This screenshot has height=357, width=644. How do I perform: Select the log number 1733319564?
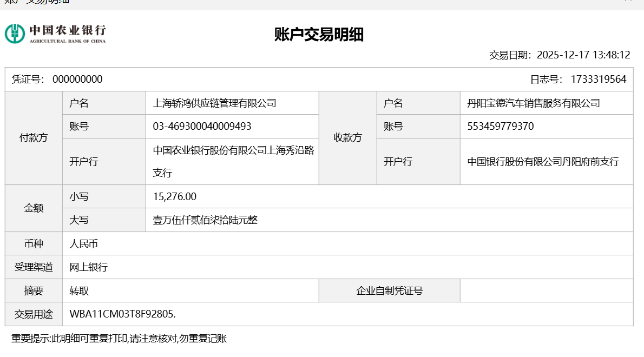598,80
